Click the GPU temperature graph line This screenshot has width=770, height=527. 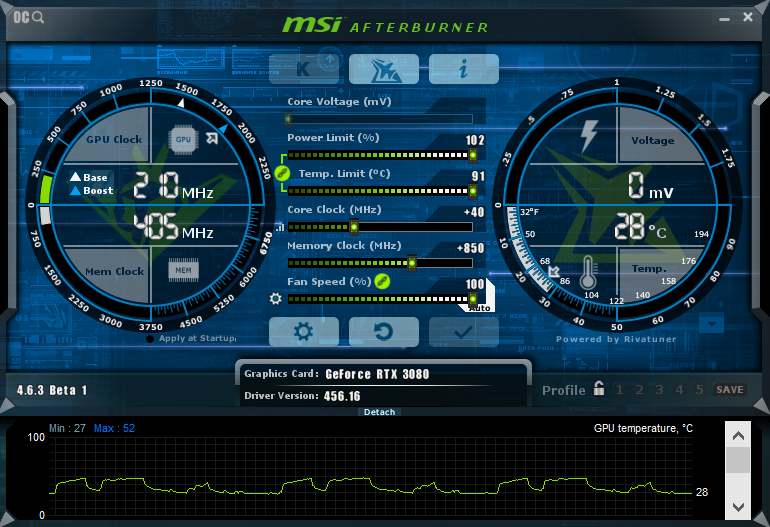(x=371, y=486)
